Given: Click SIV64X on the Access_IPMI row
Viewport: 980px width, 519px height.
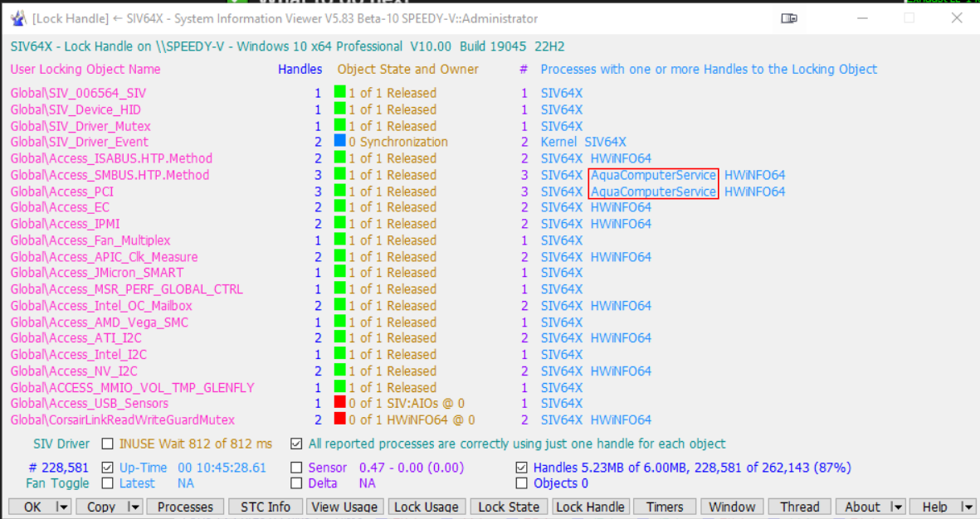Looking at the screenshot, I should click(561, 224).
